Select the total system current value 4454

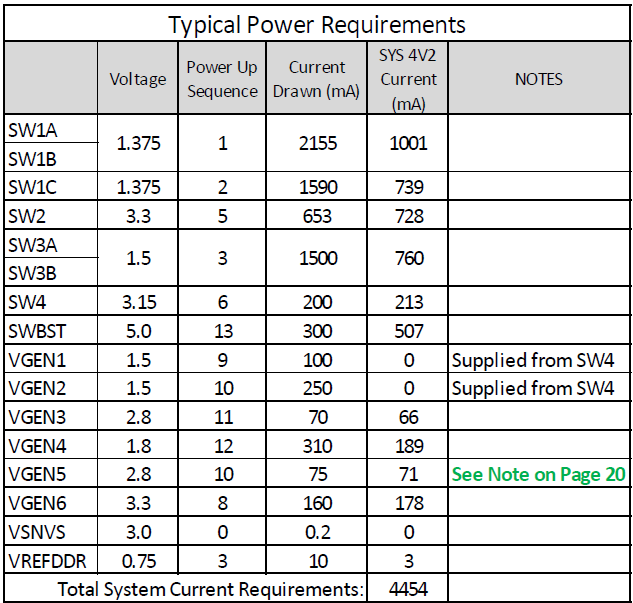[408, 588]
